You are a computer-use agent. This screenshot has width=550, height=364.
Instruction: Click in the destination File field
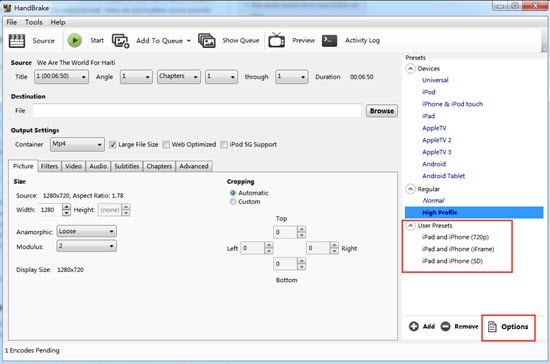[x=197, y=110]
